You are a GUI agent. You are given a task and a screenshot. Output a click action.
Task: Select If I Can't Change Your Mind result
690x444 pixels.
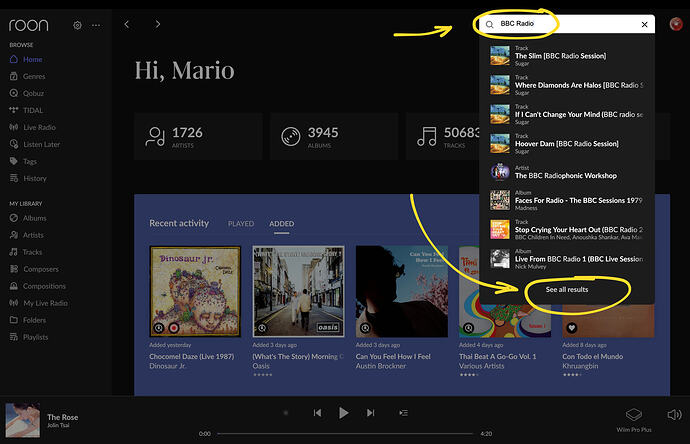point(567,114)
